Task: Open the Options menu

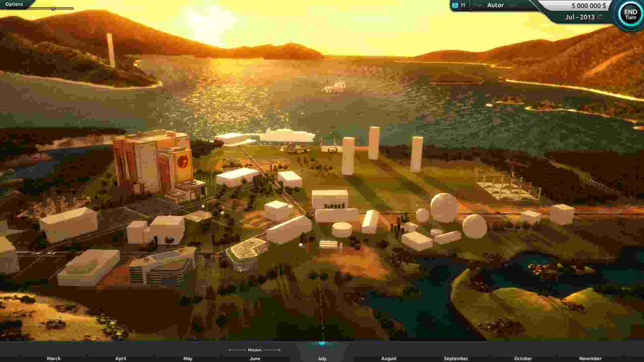Action: [x=14, y=4]
